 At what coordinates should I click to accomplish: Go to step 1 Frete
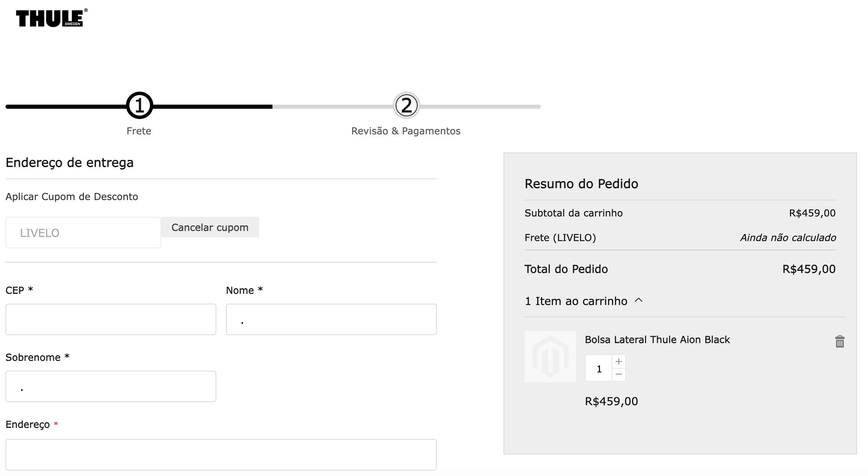tap(139, 105)
